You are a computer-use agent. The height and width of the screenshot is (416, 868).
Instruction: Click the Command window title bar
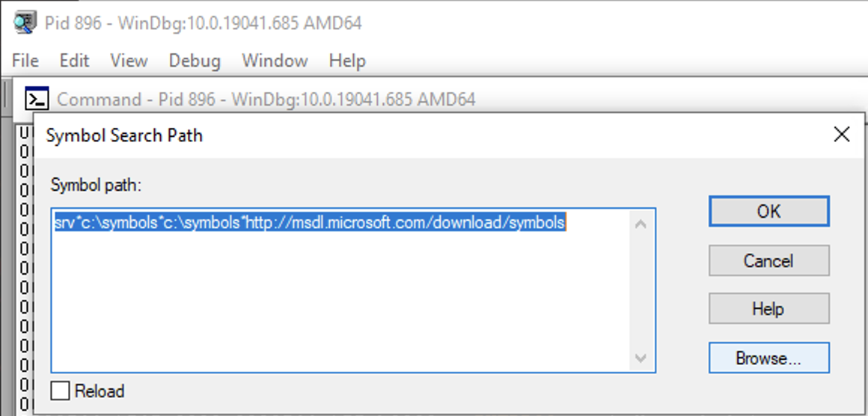click(266, 100)
